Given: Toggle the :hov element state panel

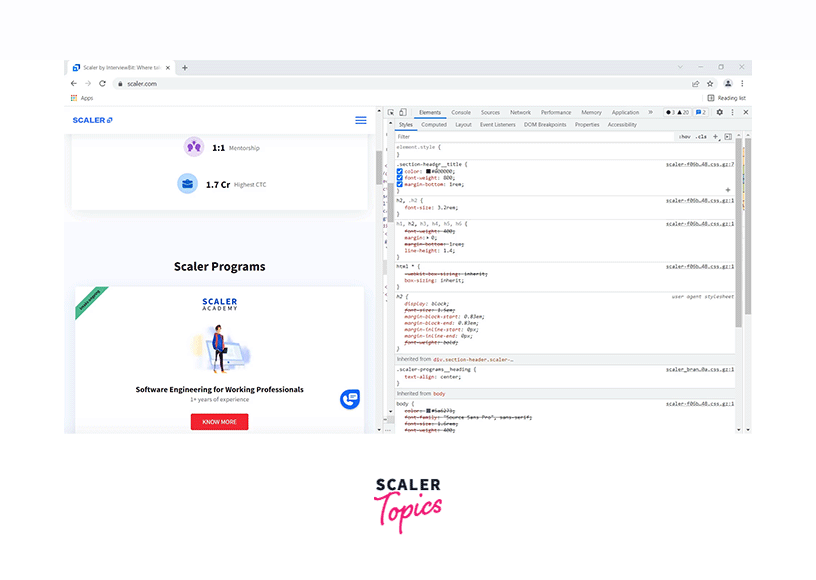Looking at the screenshot, I should [x=685, y=136].
